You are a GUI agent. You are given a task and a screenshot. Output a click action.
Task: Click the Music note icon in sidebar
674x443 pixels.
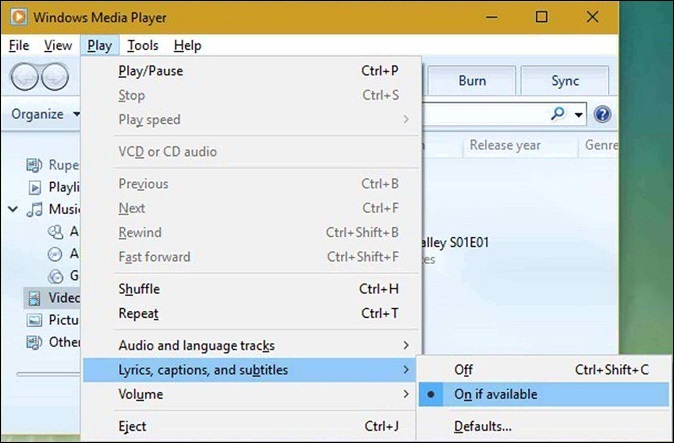click(35, 209)
